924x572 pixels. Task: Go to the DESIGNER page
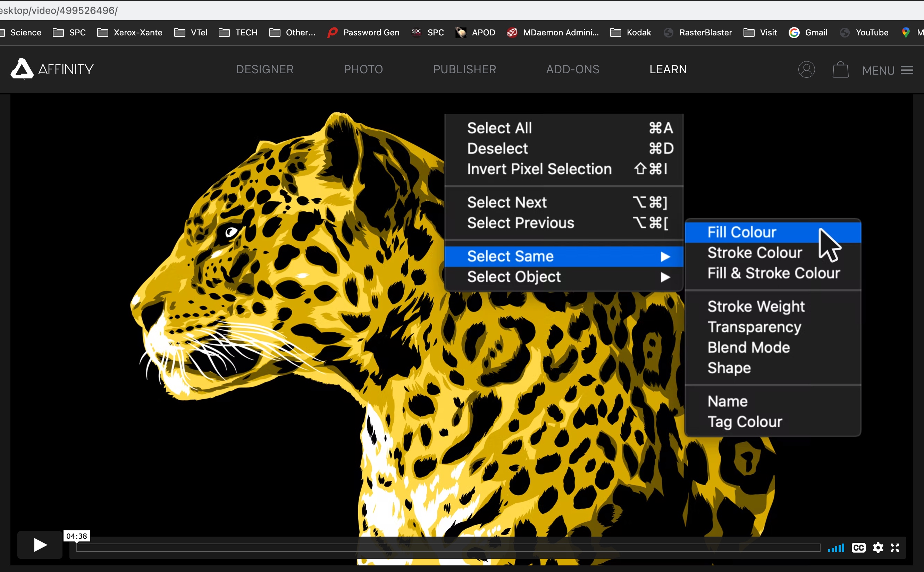[265, 69]
